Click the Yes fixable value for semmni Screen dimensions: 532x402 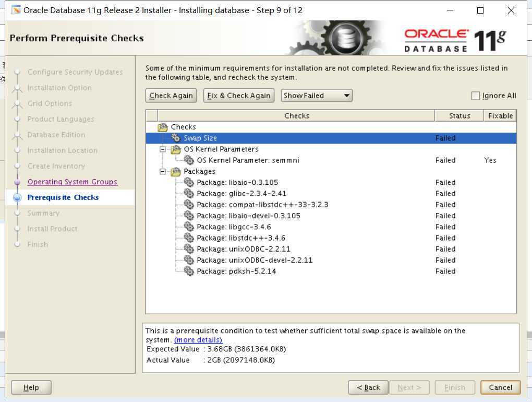pos(490,160)
